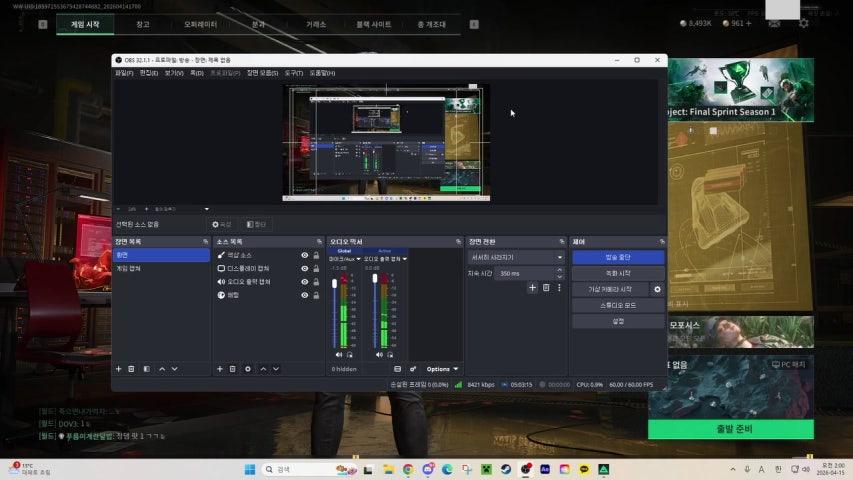Adjust the 오디오 출력 캡처 volume fader

[375, 279]
